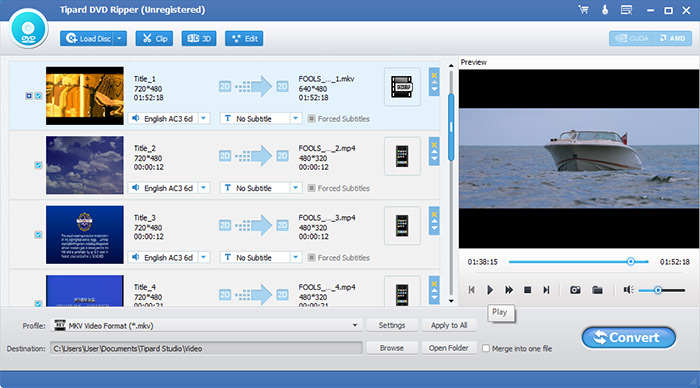
Task: Click the iPhone profile icon for Title_4
Action: (x=402, y=292)
